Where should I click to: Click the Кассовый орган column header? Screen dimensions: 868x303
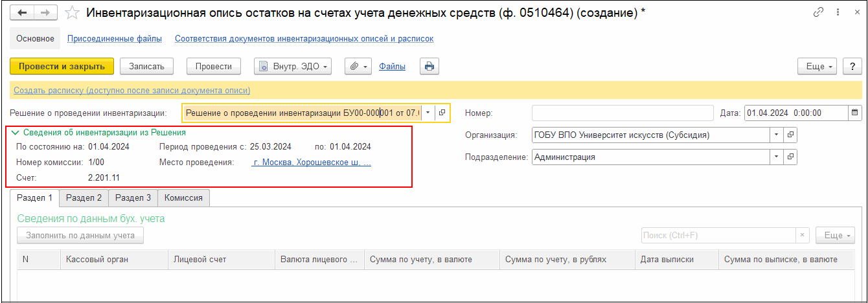[x=114, y=260]
